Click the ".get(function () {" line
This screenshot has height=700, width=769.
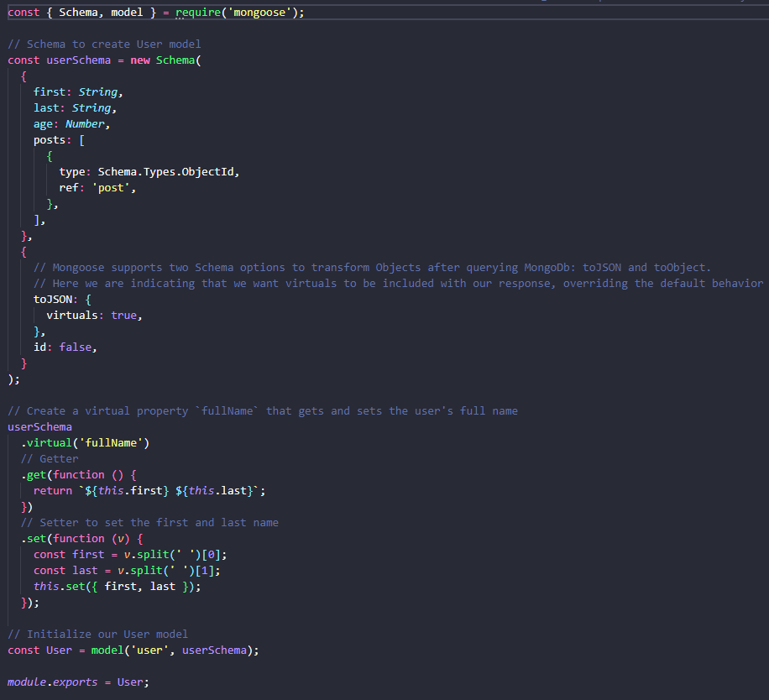coord(78,475)
